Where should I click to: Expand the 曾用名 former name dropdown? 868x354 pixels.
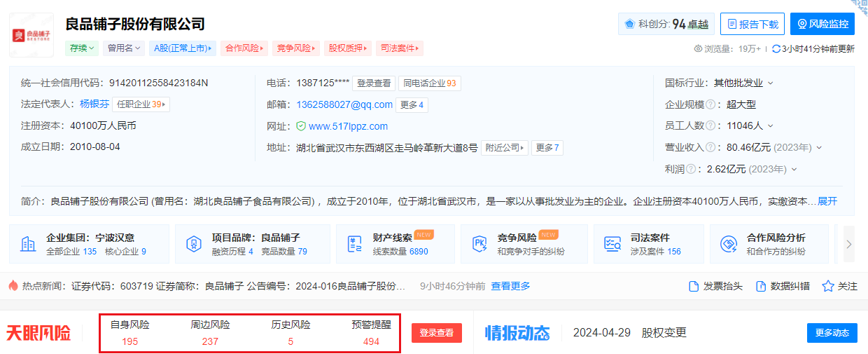click(x=124, y=48)
